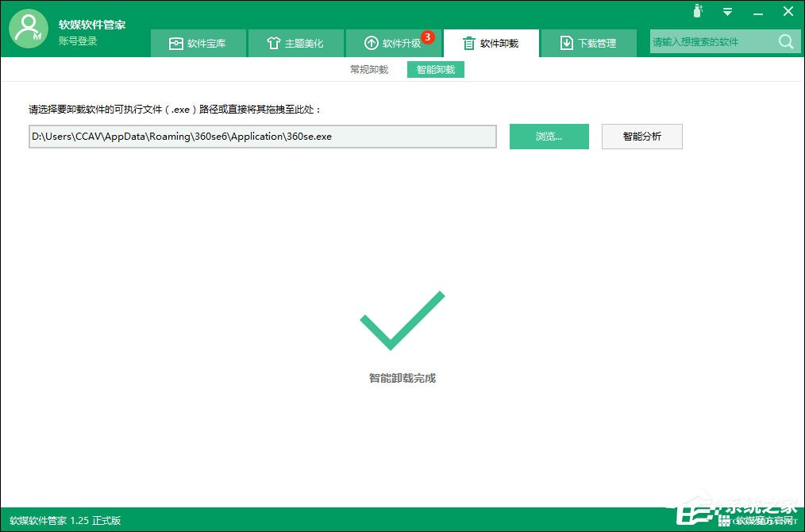Viewport: 805px width, 532px height.
Task: Click the user avatar icon
Action: pos(29,29)
